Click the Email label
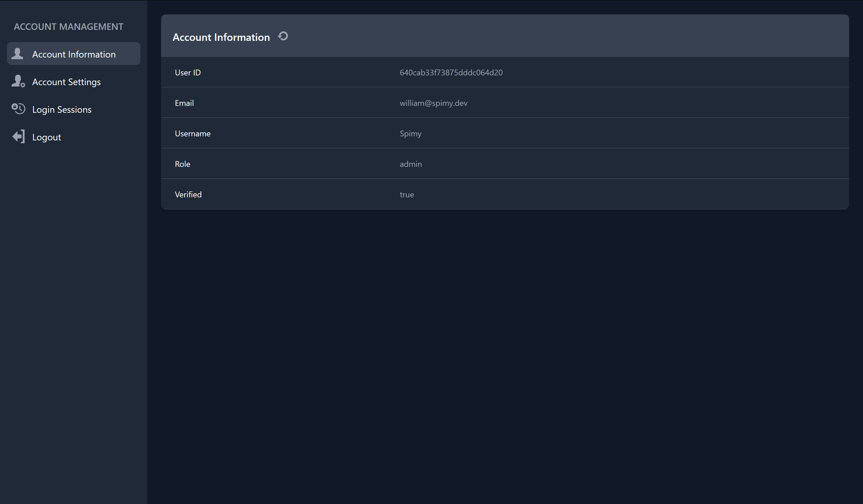863x504 pixels. point(184,103)
